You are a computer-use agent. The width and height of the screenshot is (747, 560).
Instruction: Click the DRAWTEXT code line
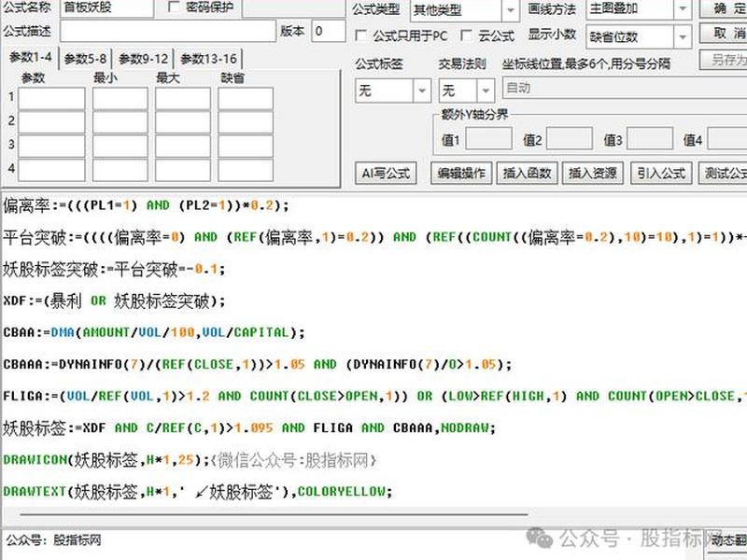point(197,492)
